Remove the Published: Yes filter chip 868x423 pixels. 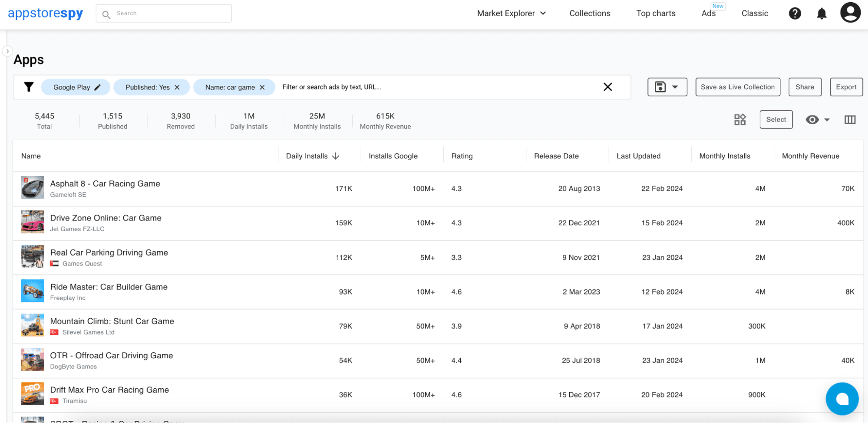(x=177, y=87)
